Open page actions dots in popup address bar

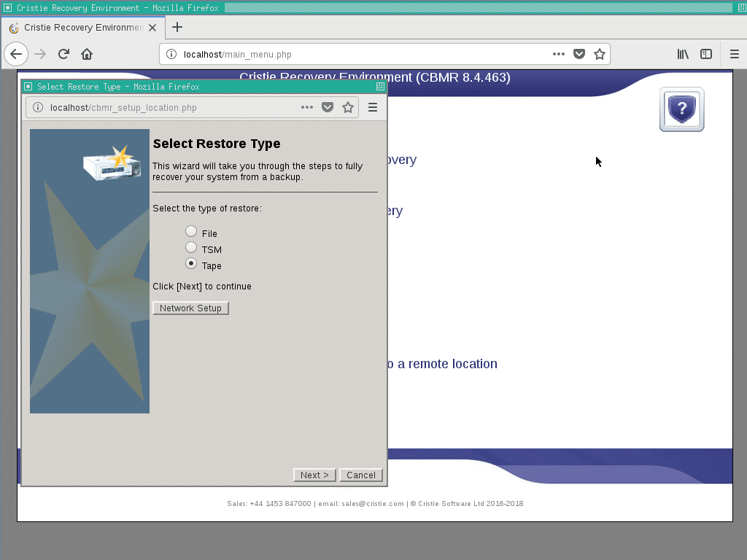pyautogui.click(x=307, y=108)
